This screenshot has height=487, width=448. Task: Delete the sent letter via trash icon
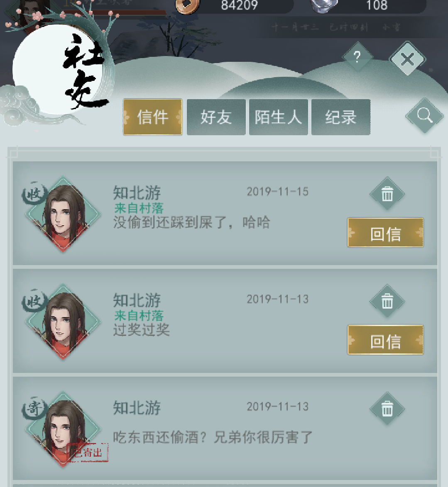coord(387,409)
